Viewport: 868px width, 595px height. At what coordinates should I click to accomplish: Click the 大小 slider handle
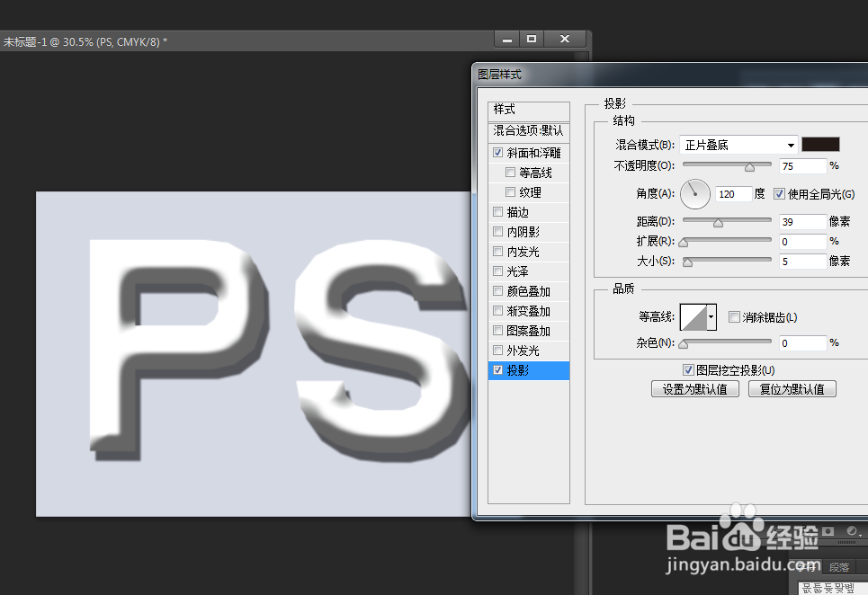(687, 262)
